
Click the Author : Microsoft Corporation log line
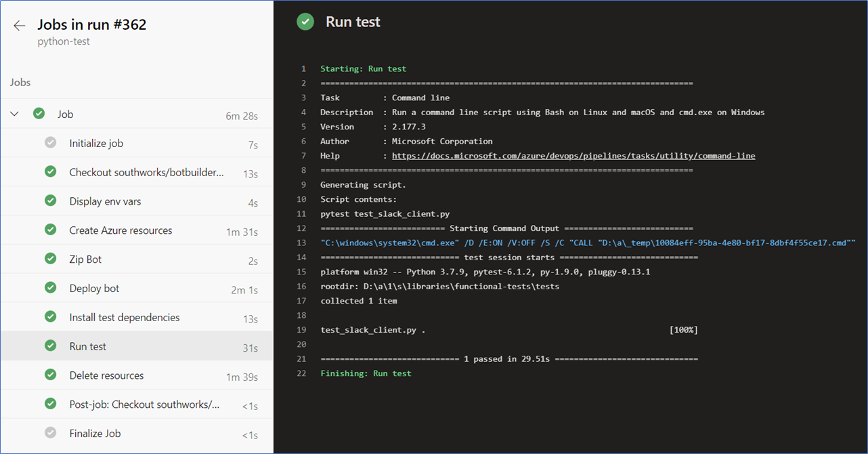pos(406,141)
